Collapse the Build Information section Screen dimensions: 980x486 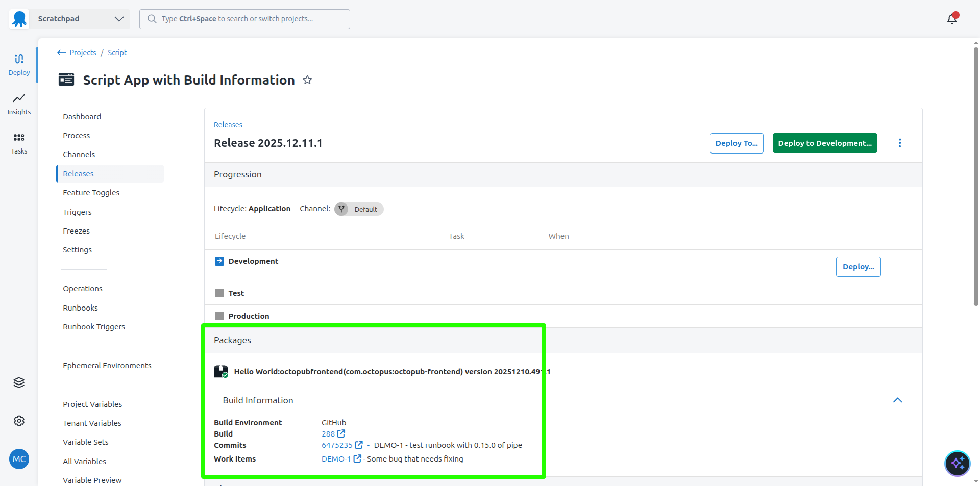pyautogui.click(x=897, y=400)
